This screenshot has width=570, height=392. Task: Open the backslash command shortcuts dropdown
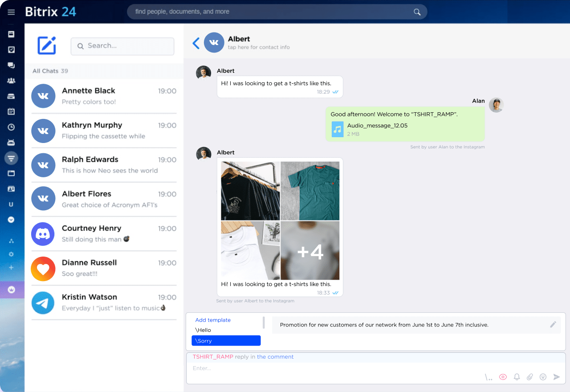pyautogui.click(x=489, y=376)
